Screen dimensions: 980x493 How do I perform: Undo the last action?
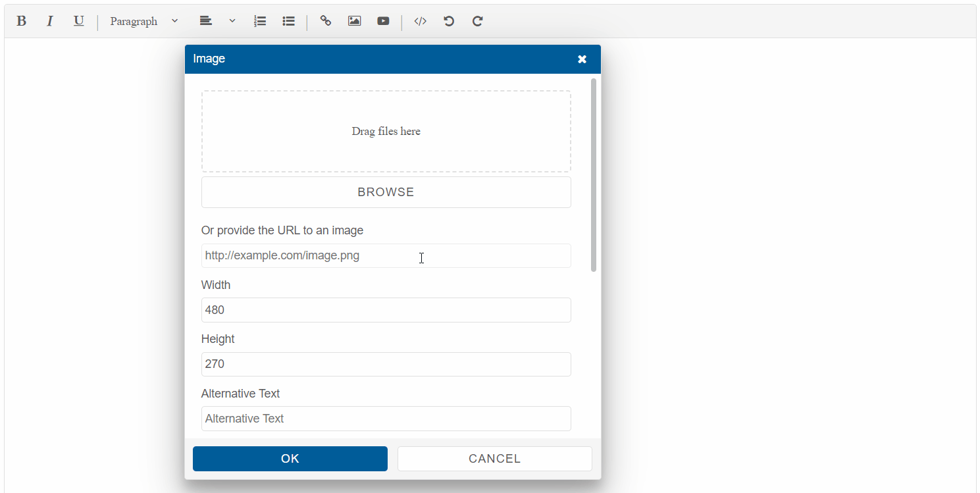pos(449,21)
